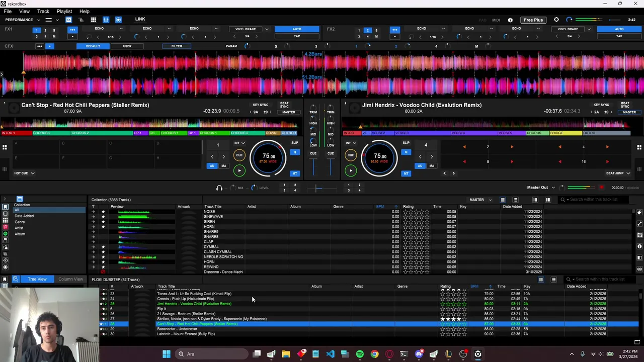The image size is (644, 362).
Task: Adjust the headphone LEVEL knob
Action: [x=254, y=188]
